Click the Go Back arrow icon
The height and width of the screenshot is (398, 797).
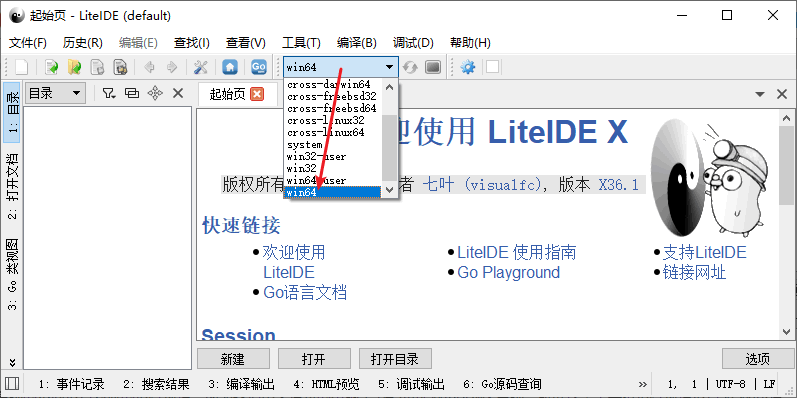coord(149,67)
